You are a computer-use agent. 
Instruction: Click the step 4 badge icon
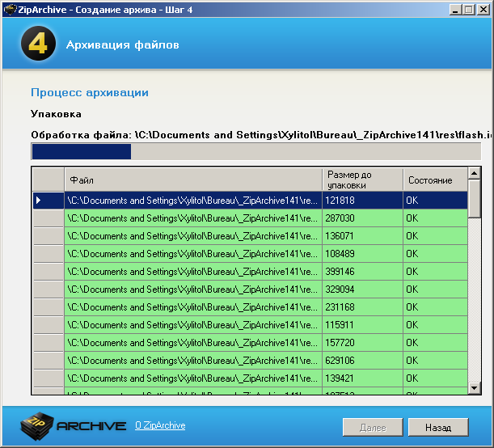[39, 44]
